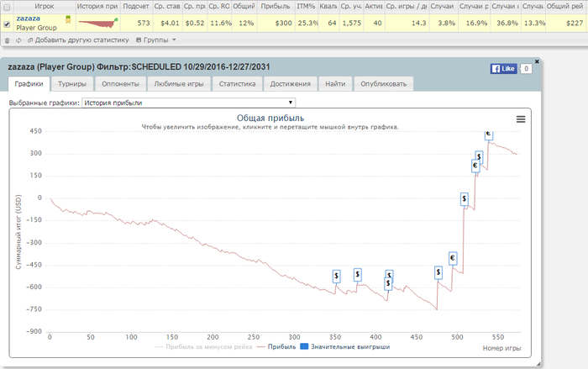Click the refresh arrows icon
This screenshot has height=369, width=588.
pyautogui.click(x=18, y=40)
